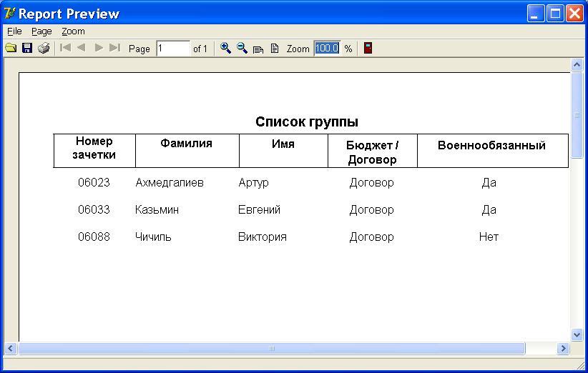
Task: Click vertical scrollbar down arrow
Action: tap(577, 334)
